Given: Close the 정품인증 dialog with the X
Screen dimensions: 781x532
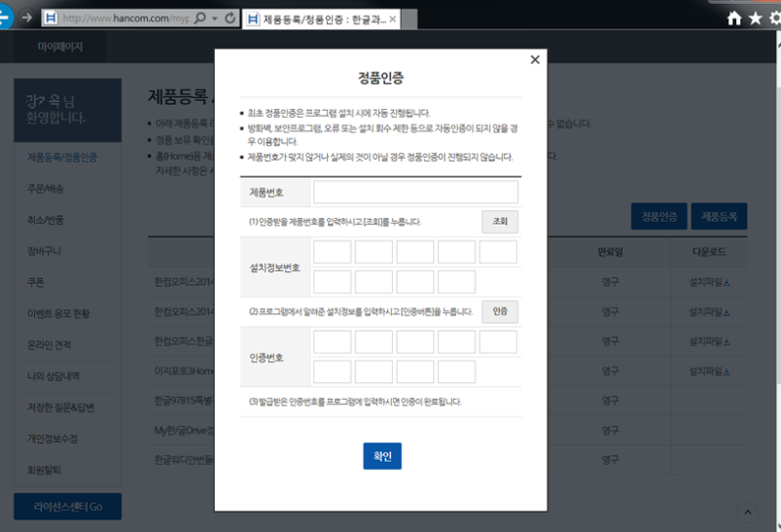Looking at the screenshot, I should [x=535, y=59].
